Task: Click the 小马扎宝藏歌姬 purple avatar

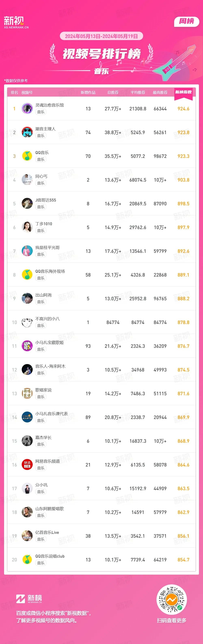Action: 27,346
